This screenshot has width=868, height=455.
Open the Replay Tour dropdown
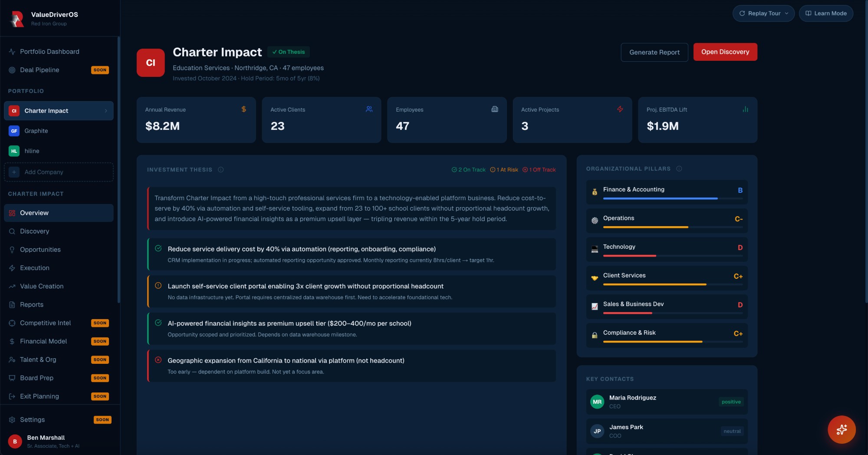763,13
